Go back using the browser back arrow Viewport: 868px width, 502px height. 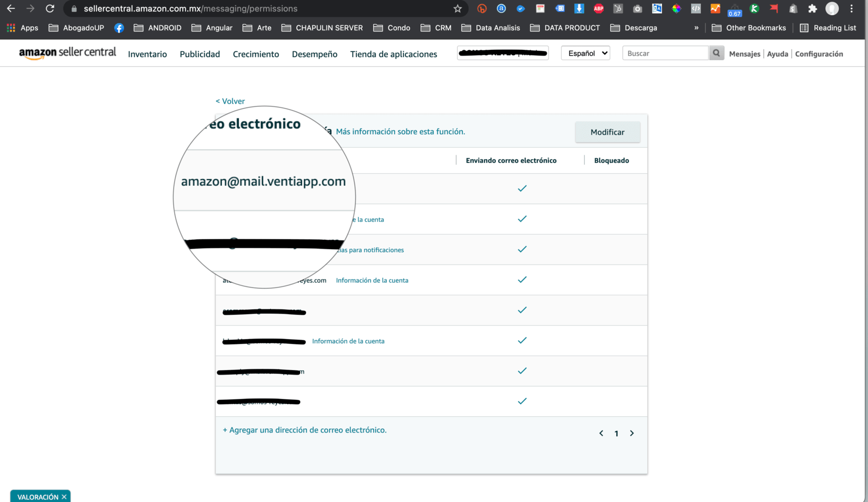pos(11,9)
